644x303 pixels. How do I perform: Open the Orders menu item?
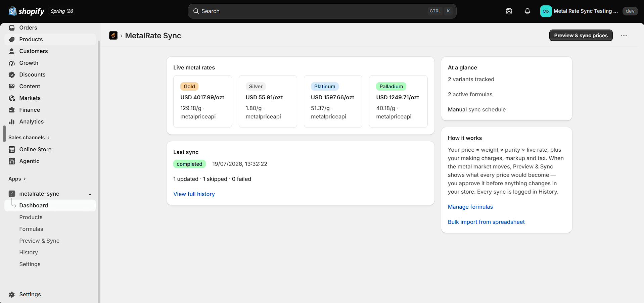point(50,28)
